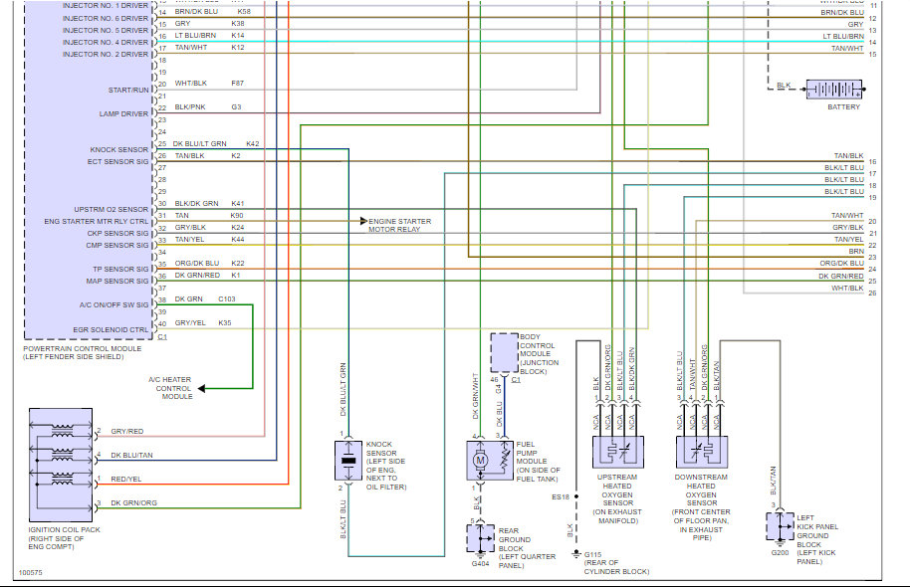The height and width of the screenshot is (588, 910).
Task: Click the upstream heated oxygen sensor symbol
Action: [x=618, y=452]
